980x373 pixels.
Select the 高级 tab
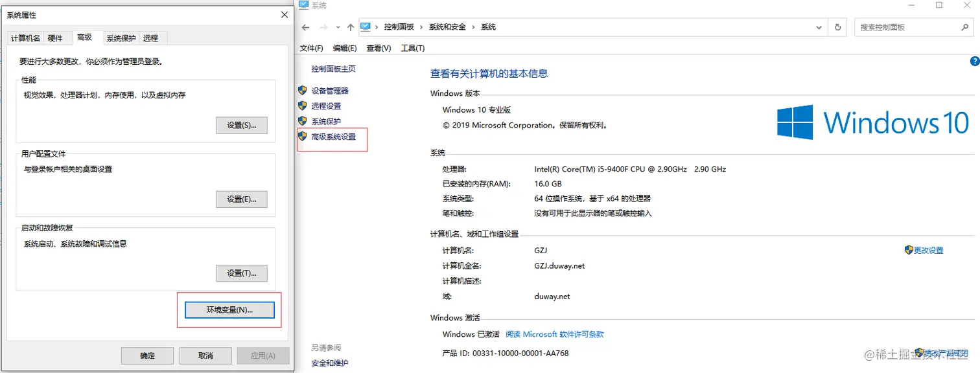(85, 38)
